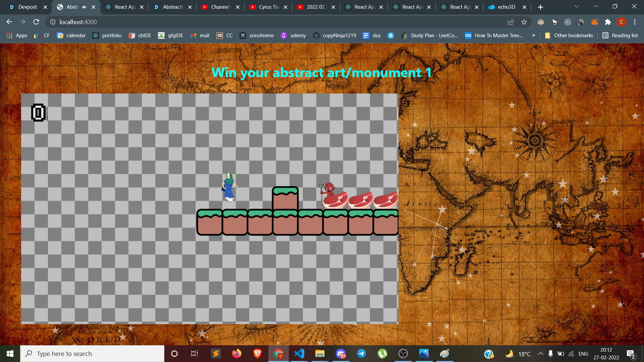This screenshot has width=644, height=362.
Task: Toggle the microphone tray icon
Action: (x=550, y=354)
